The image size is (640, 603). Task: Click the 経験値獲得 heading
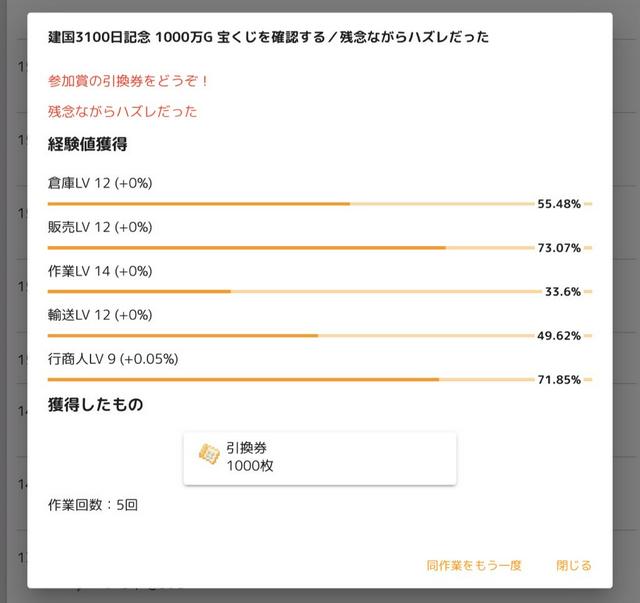coord(88,144)
